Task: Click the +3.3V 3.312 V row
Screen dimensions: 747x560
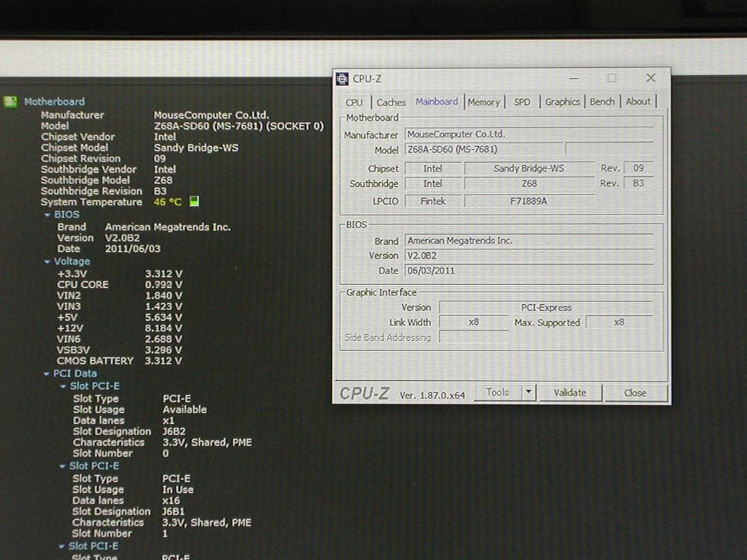Action: tap(120, 274)
